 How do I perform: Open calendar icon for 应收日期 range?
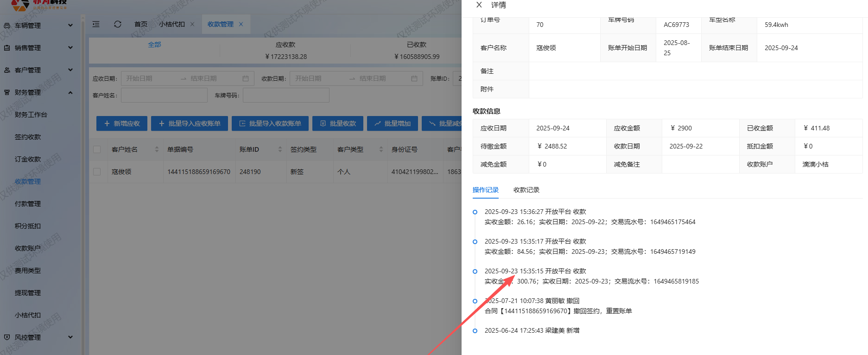246,78
